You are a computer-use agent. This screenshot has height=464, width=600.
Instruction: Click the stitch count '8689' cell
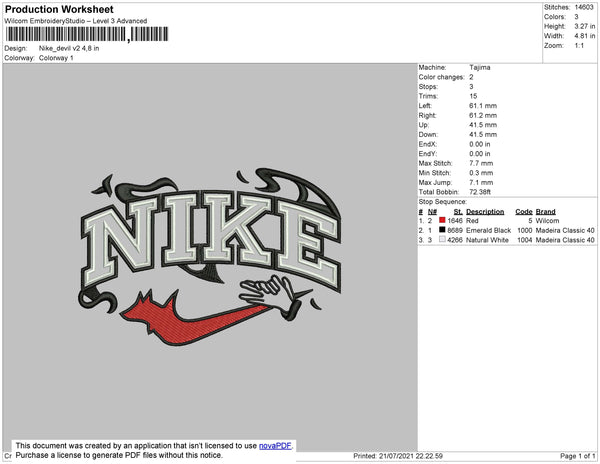point(455,230)
